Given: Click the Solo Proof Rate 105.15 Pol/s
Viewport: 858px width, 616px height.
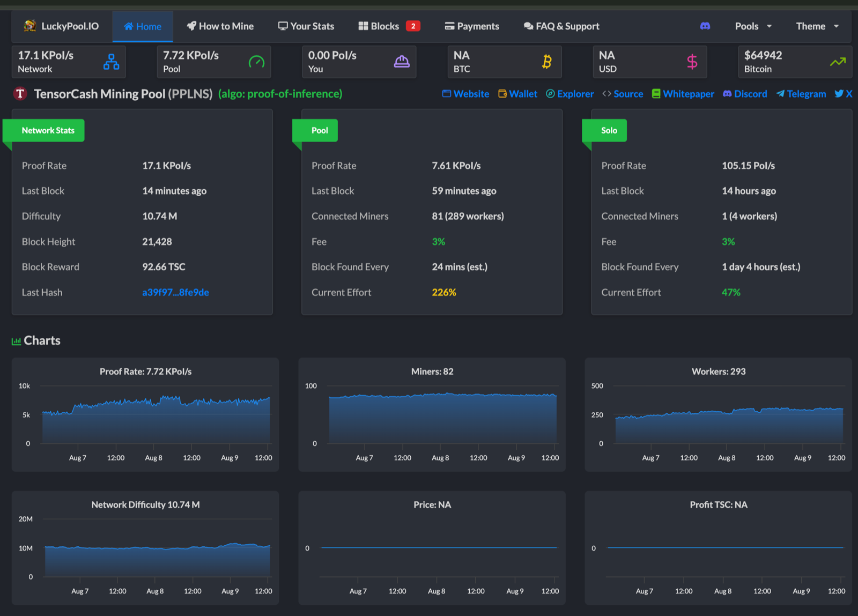Looking at the screenshot, I should tap(748, 166).
